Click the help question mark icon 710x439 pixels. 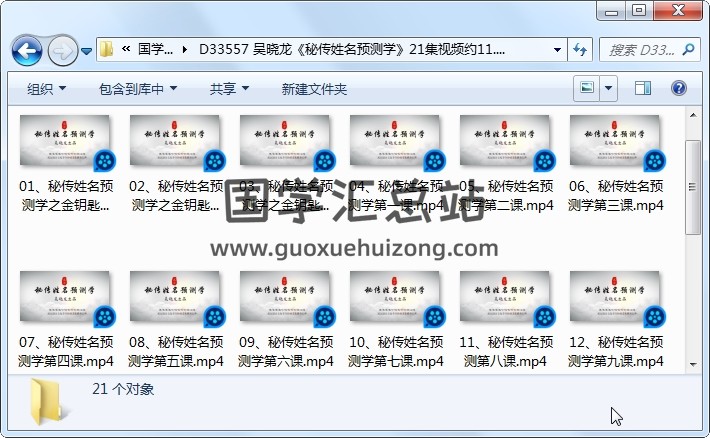click(x=678, y=89)
